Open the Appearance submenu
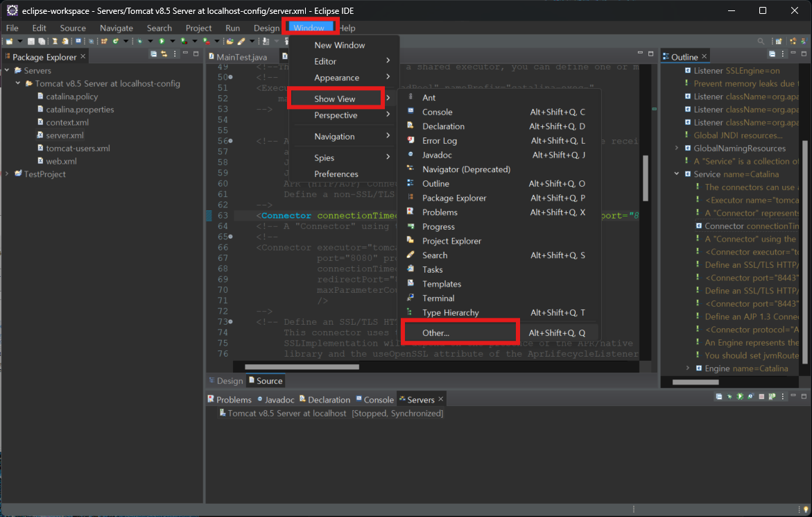Image resolution: width=812 pixels, height=517 pixels. 344,77
